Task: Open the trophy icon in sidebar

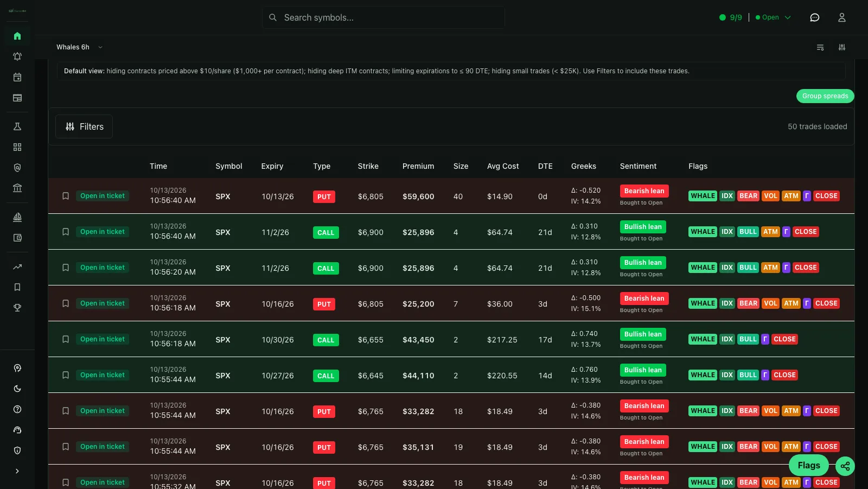Action: 17,308
